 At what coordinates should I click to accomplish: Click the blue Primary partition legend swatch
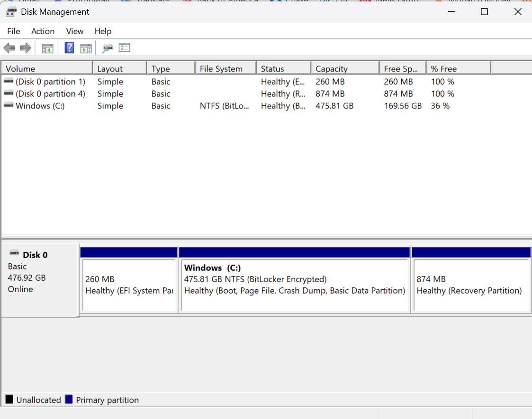point(69,400)
